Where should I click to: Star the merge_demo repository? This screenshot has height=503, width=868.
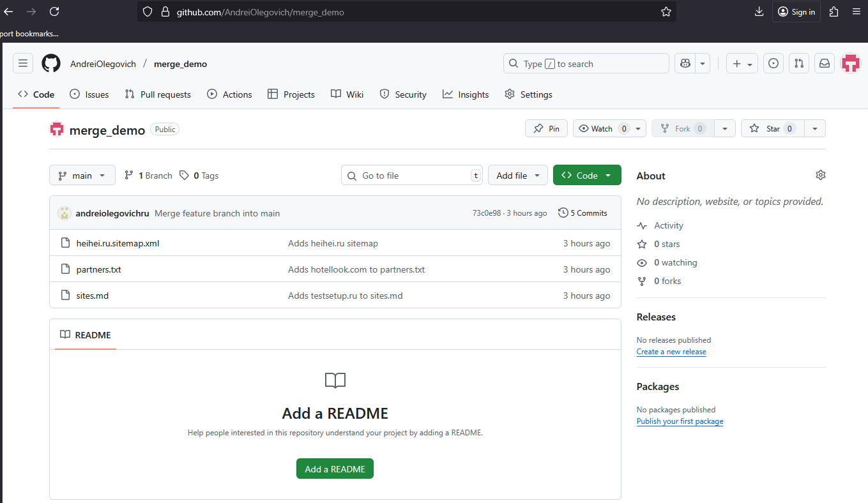[x=773, y=128]
